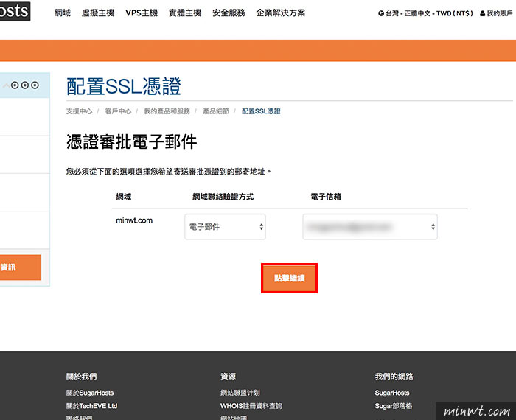This screenshot has width=516, height=420.
Task: Open the 台灣 - 正體中文 - TWD region selector
Action: coord(425,13)
